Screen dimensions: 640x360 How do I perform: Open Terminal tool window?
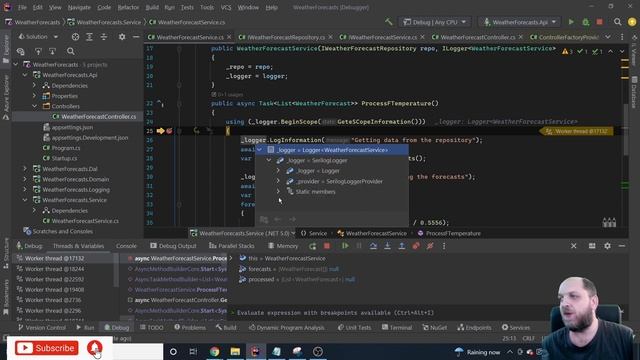click(x=397, y=328)
